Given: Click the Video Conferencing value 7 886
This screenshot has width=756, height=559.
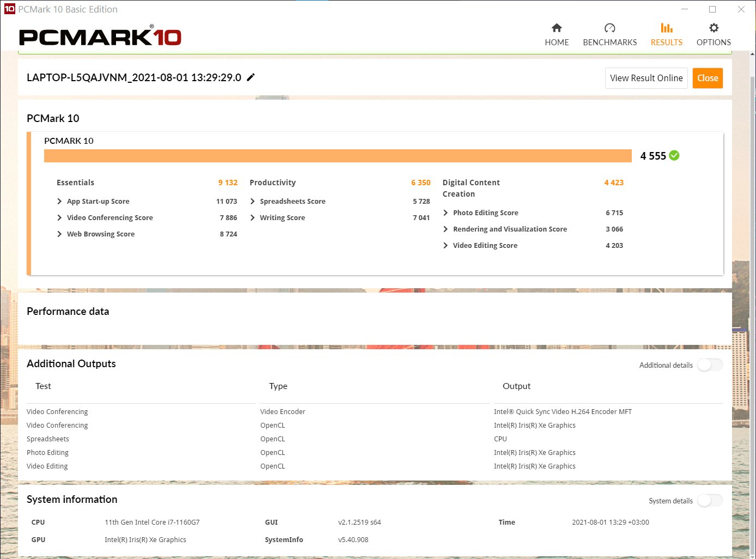Looking at the screenshot, I should (228, 218).
